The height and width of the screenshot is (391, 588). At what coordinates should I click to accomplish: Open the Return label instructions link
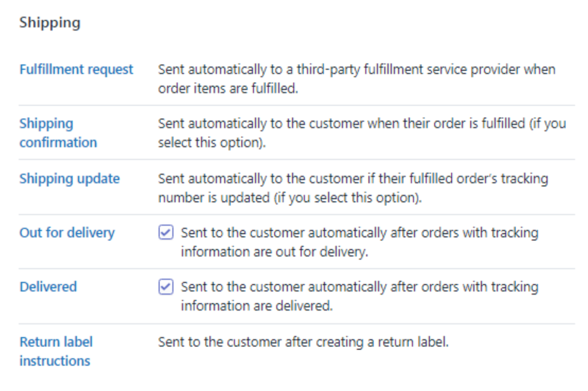[x=56, y=351]
